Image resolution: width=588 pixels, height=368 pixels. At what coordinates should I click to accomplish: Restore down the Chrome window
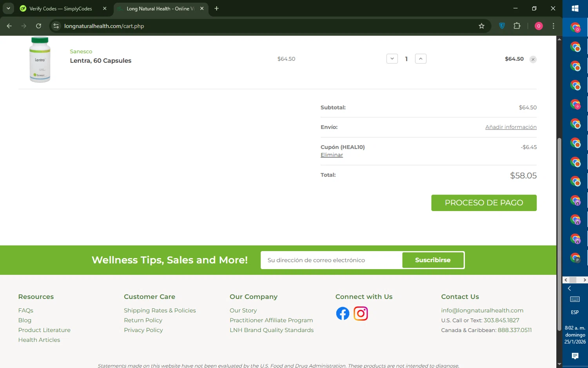point(534,8)
